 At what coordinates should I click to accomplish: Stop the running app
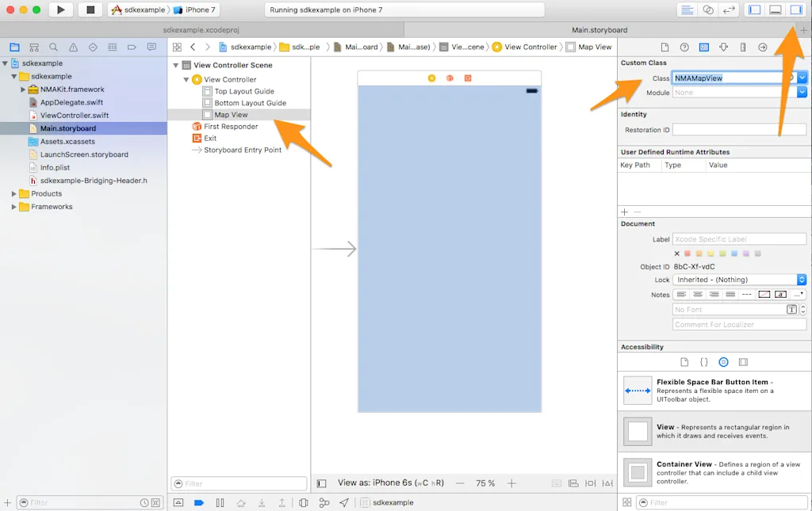coord(90,10)
